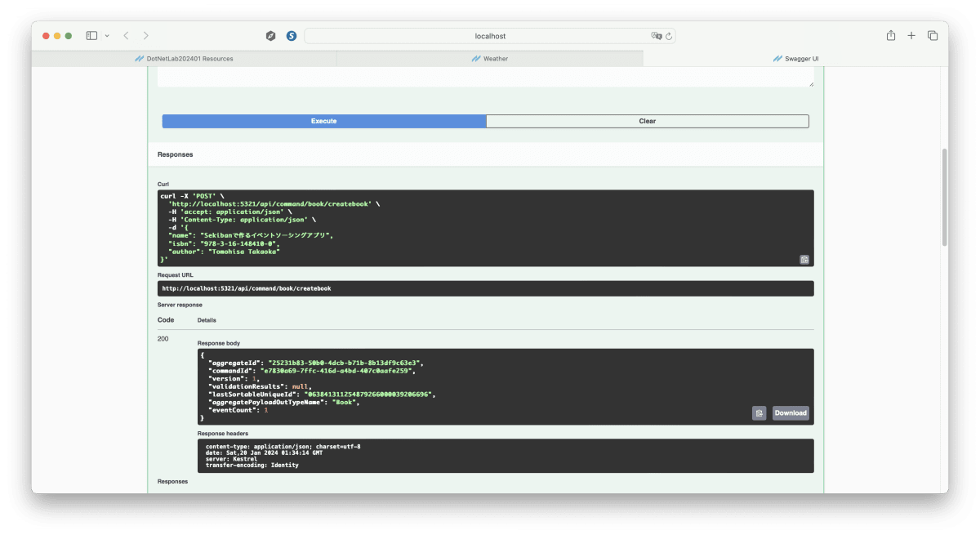Image resolution: width=980 pixels, height=535 pixels.
Task: Download the response body
Action: pyautogui.click(x=791, y=413)
